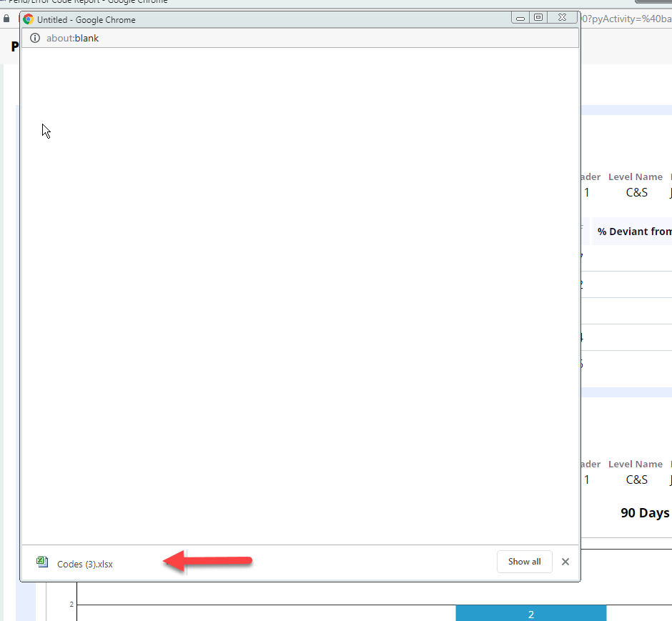Viewport: 672px width, 621px height.
Task: Click the lower C&S level value
Action: 636,480
